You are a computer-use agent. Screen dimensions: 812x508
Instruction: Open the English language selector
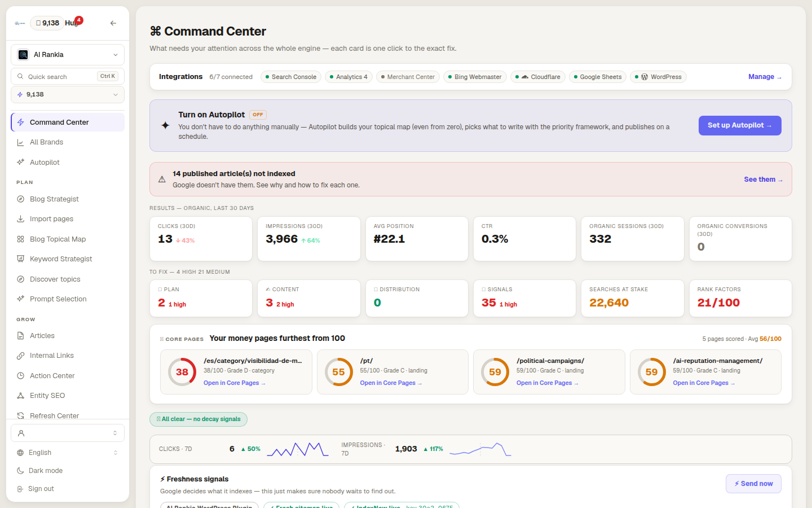click(x=68, y=453)
